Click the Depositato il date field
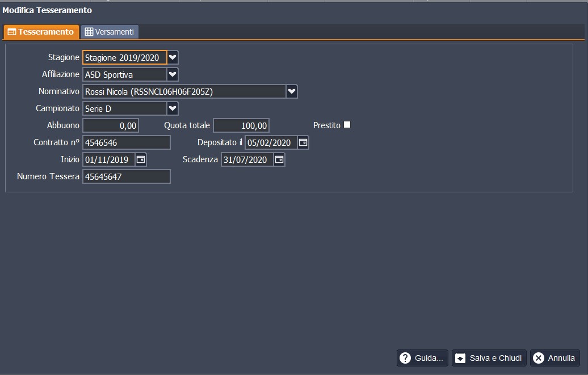Viewport: 588px width, 375px height. (271, 143)
